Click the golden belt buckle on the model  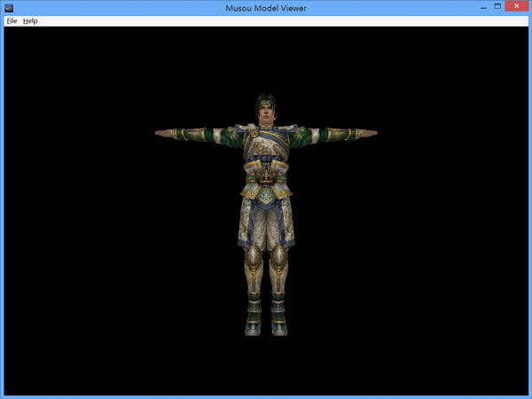[x=266, y=181]
